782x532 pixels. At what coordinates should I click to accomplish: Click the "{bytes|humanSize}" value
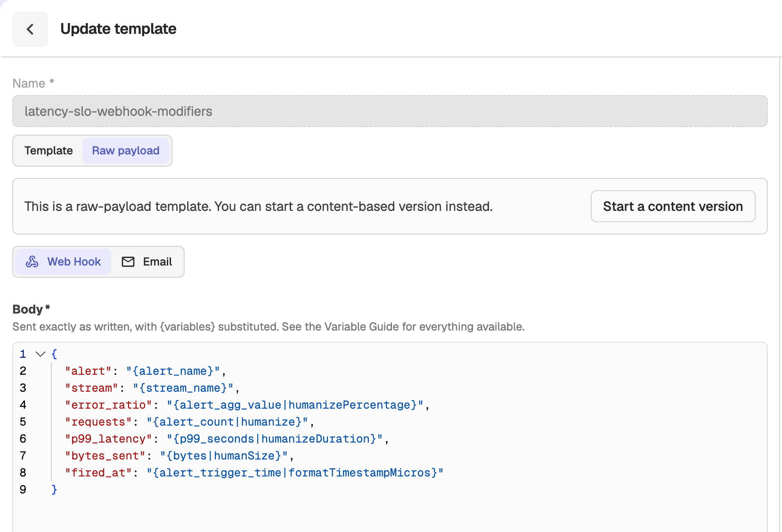point(224,456)
